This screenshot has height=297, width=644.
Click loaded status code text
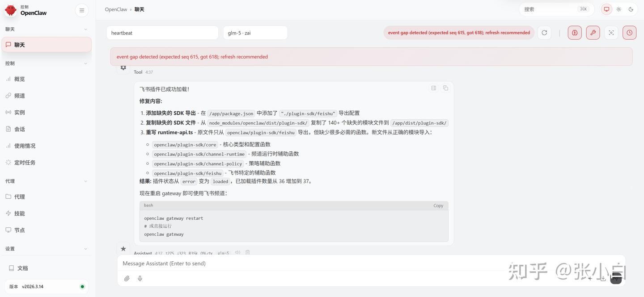pyautogui.click(x=220, y=182)
